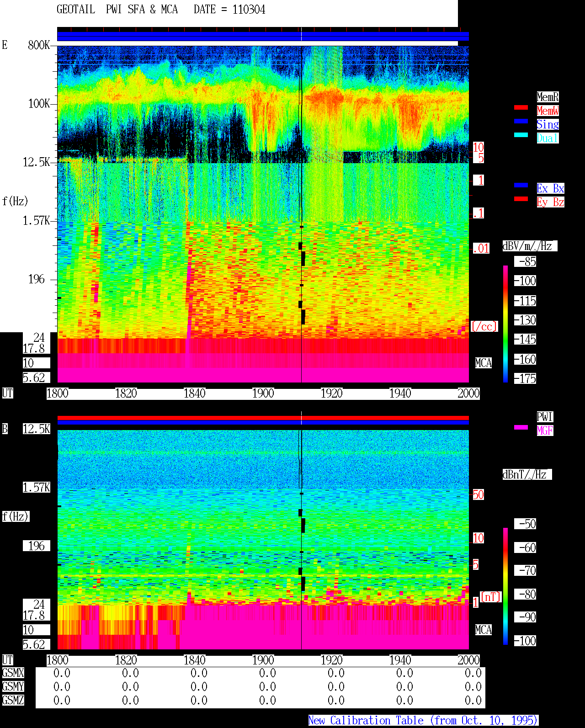
Task: Click the blue mode bar above E spectrogram
Action: 263,37
